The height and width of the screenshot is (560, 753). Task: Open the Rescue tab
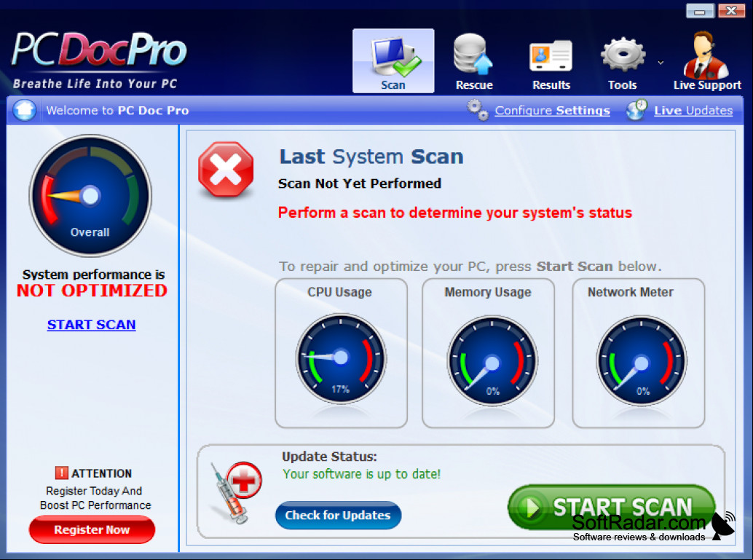[x=474, y=61]
